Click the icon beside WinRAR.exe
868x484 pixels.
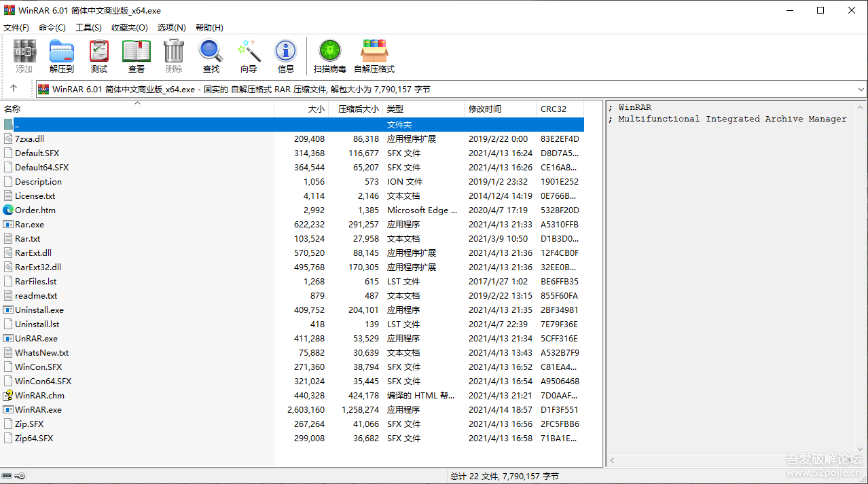[8, 410]
